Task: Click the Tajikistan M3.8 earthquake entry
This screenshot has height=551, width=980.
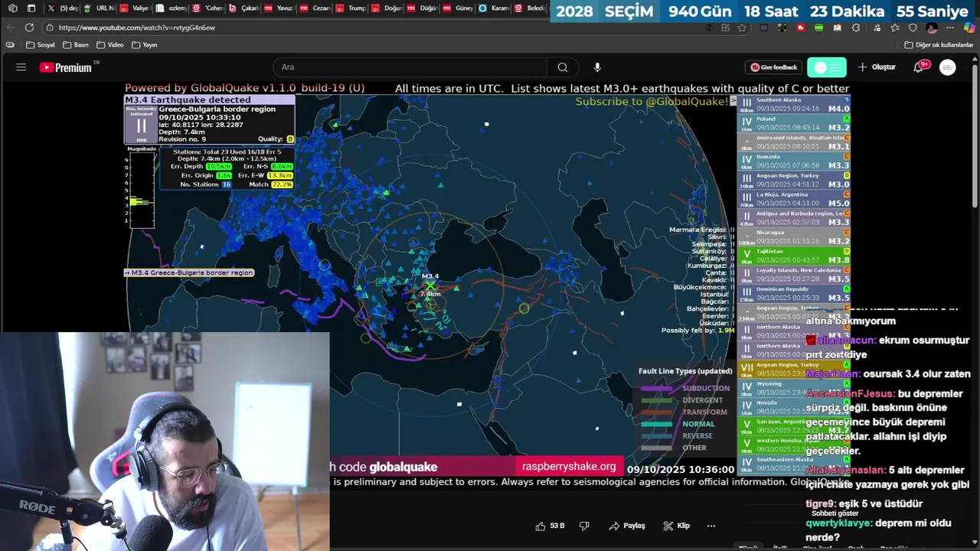Action: 794,256
